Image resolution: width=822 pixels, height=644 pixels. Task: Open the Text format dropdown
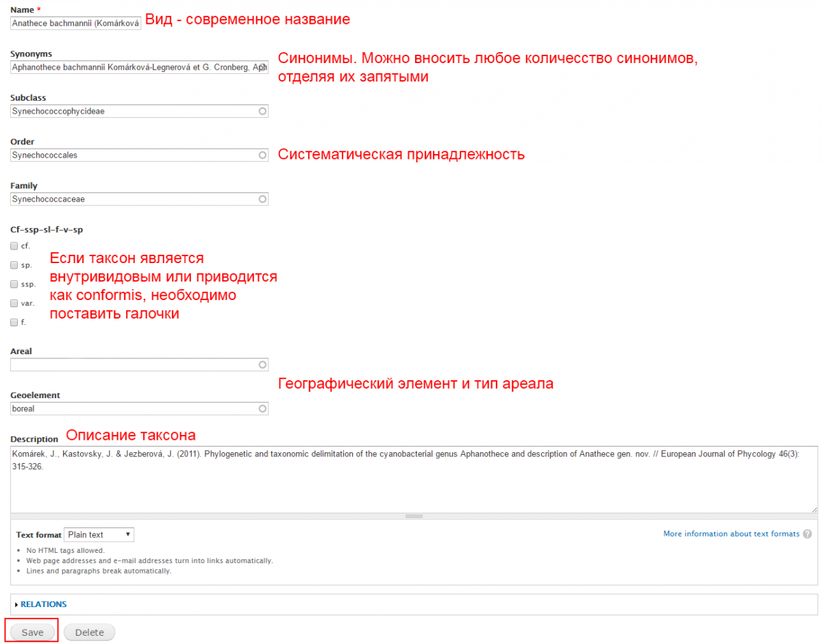pos(99,534)
